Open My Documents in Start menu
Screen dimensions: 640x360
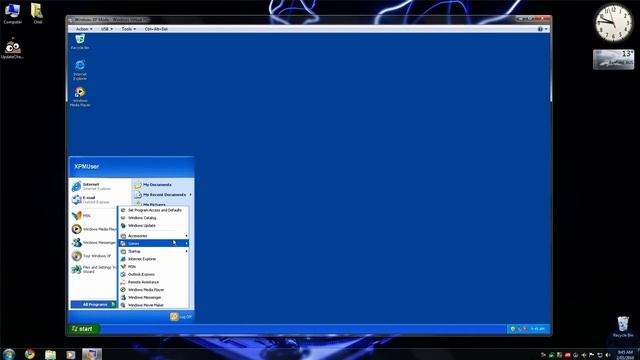(x=162, y=185)
